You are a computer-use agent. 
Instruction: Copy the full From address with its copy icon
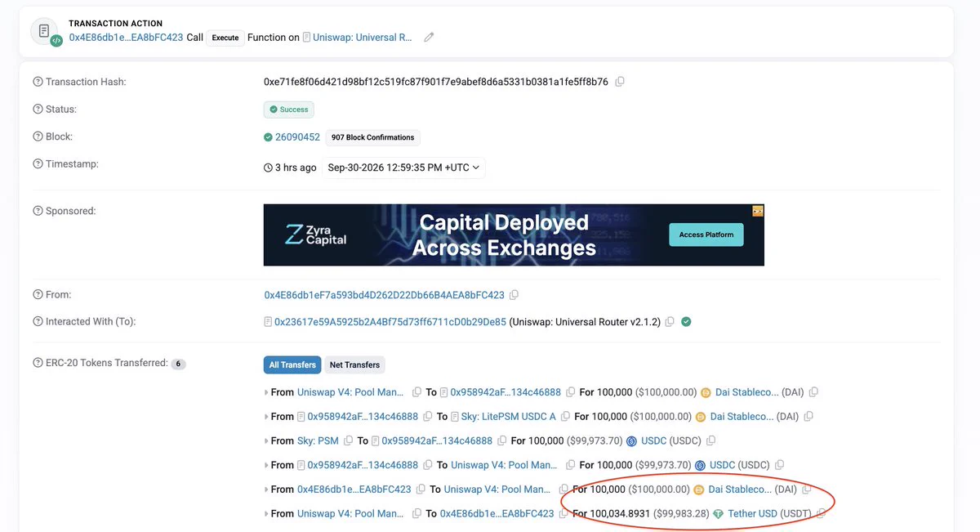pos(514,294)
